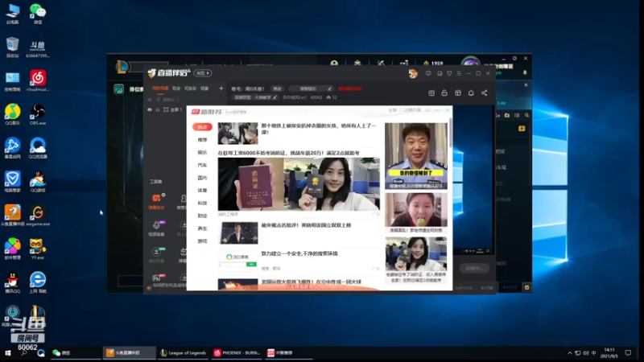Click the microphone tool icon in the toolbox

point(156,225)
